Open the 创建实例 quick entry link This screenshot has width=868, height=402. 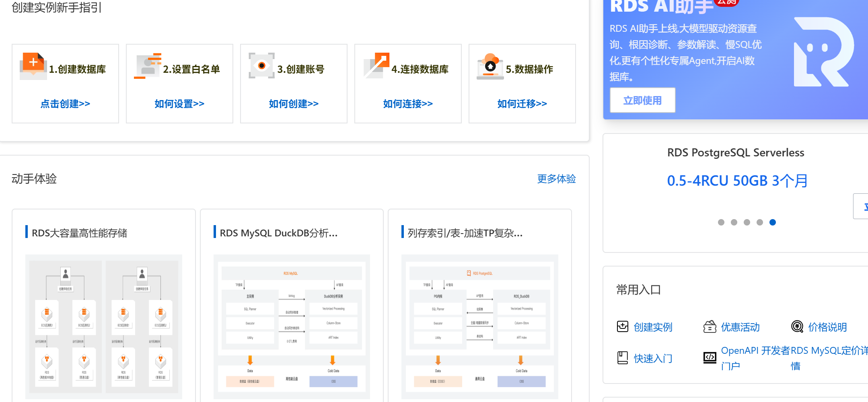[653, 327]
